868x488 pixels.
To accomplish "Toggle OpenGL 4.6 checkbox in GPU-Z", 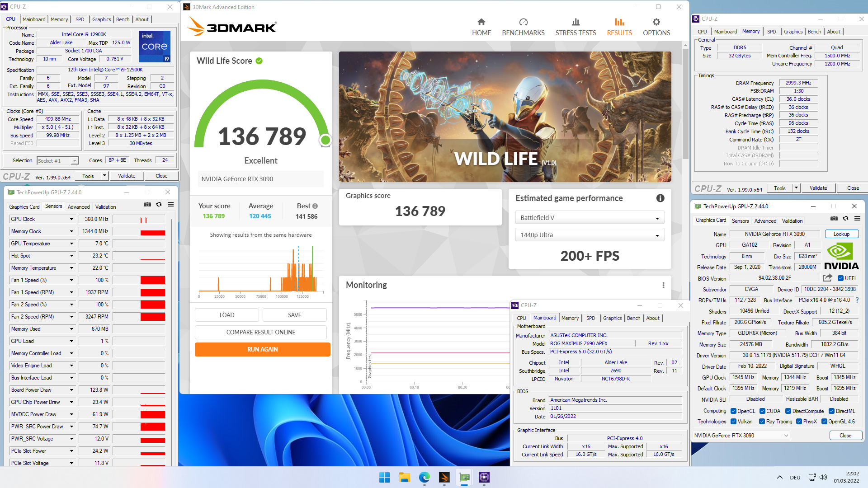I will [x=825, y=422].
